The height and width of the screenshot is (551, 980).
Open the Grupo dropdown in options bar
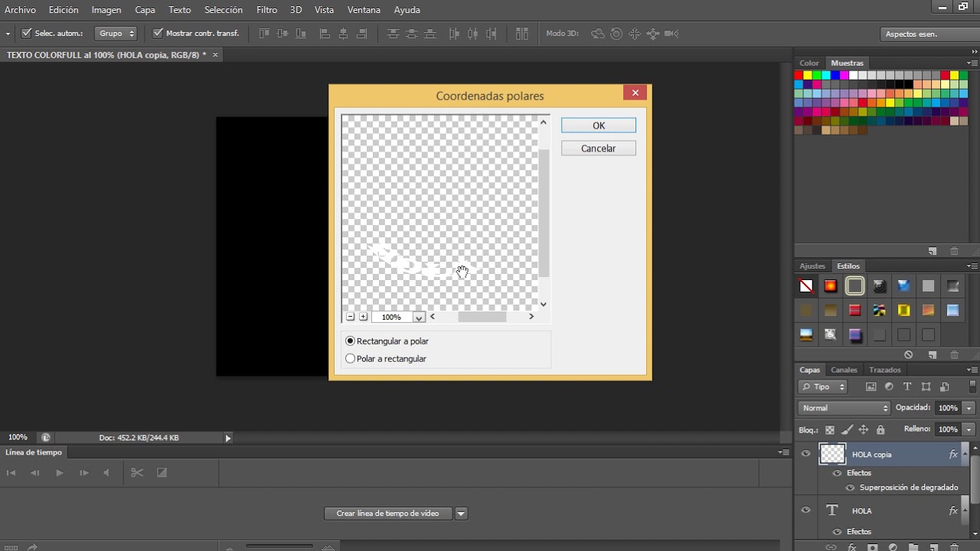pos(116,34)
